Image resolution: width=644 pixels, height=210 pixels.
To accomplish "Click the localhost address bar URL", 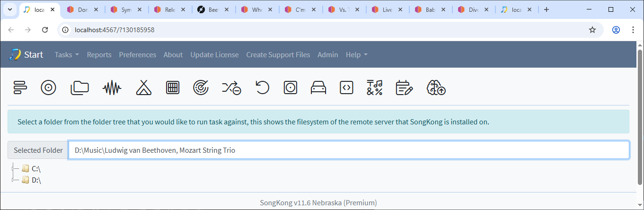I will [115, 30].
